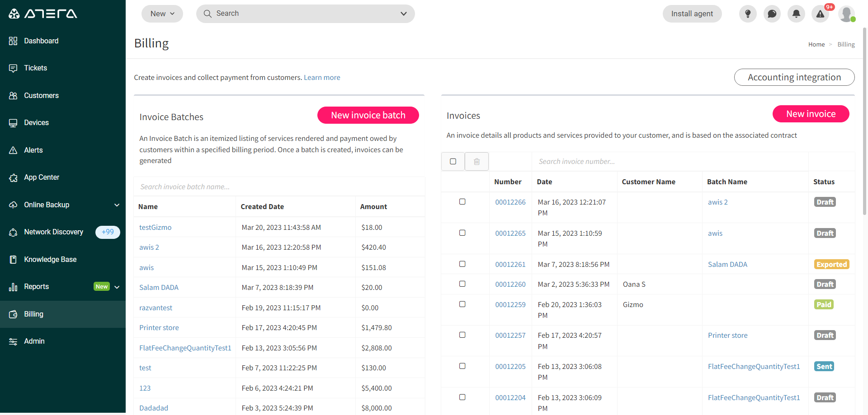Click the Created Date column header
Screen dimensions: 868x415
pos(262,207)
